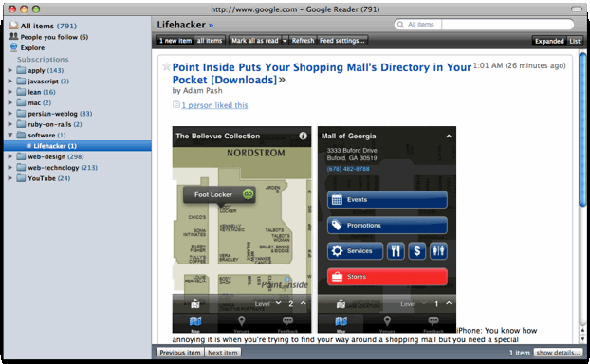Click the web-design folder icon
590x364 pixels.
(21, 156)
